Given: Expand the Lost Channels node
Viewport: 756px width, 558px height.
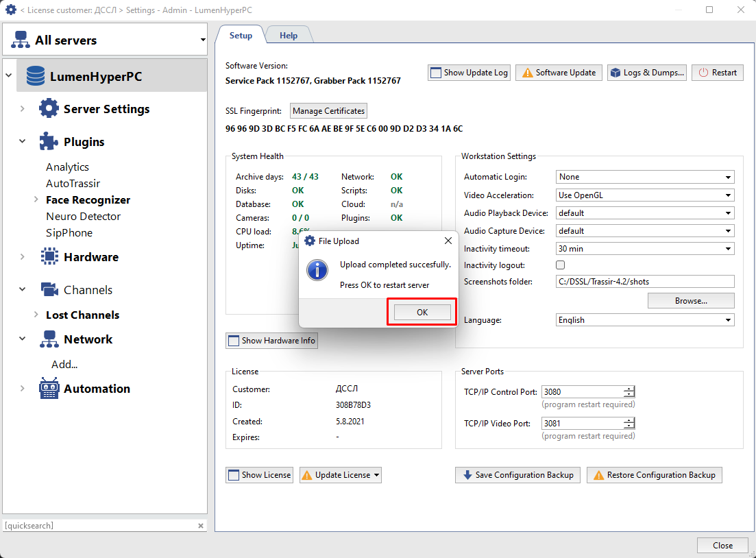Looking at the screenshot, I should coord(36,315).
